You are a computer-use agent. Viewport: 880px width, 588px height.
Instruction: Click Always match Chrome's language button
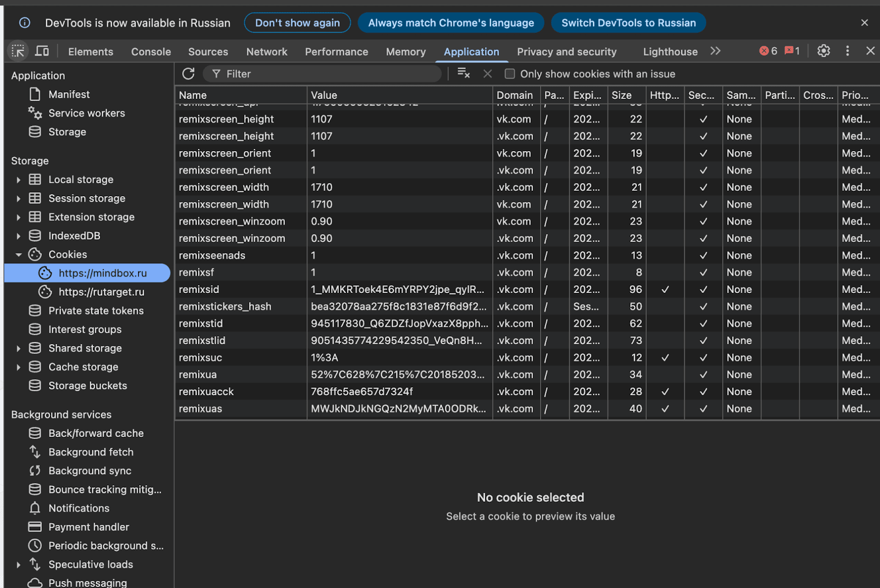pos(451,23)
